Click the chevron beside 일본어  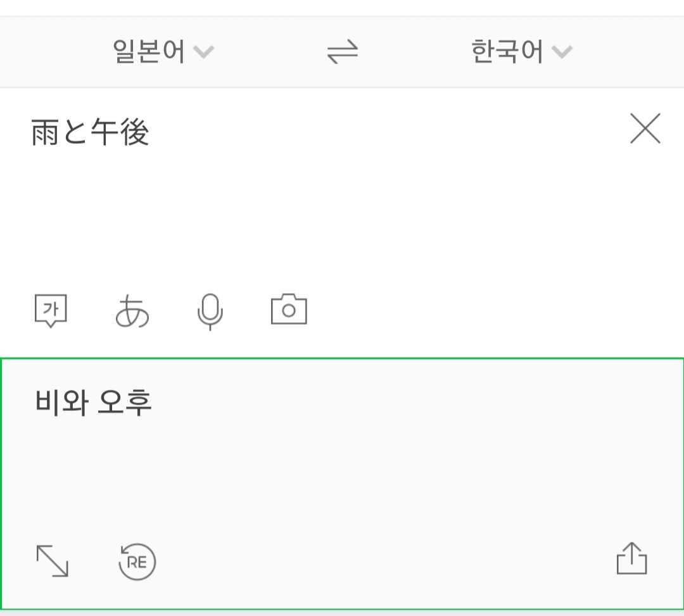pyautogui.click(x=203, y=52)
